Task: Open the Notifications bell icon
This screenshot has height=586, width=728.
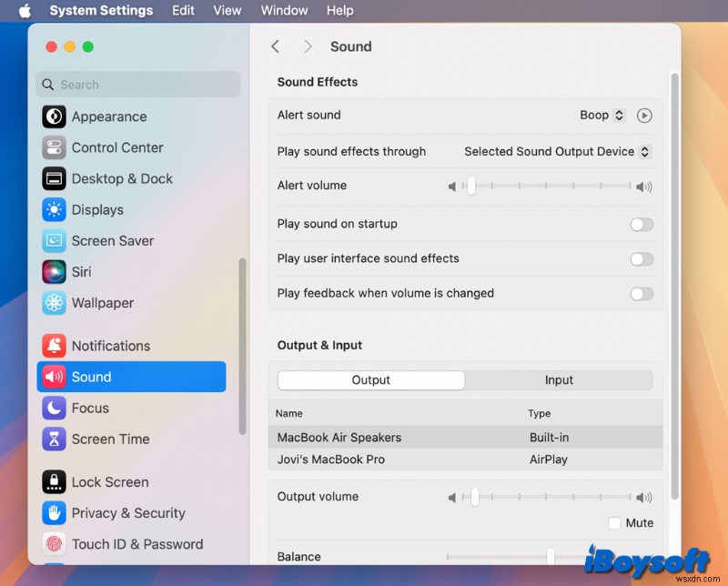Action: pos(54,346)
